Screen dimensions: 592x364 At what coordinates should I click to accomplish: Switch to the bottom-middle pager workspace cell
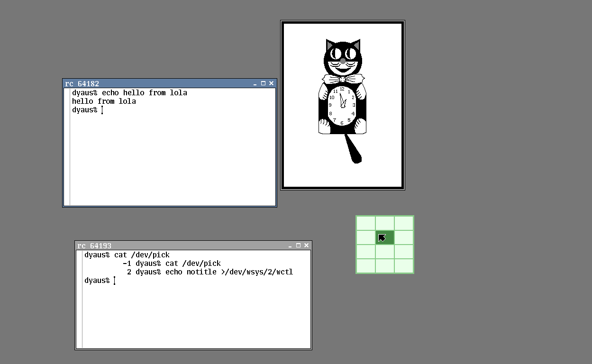pos(385,266)
